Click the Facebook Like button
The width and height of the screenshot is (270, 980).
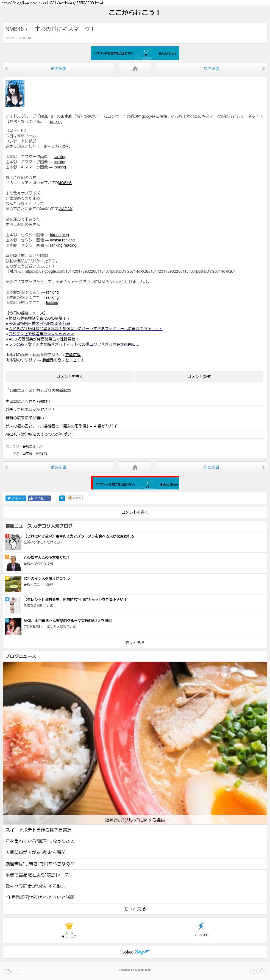coord(39,498)
